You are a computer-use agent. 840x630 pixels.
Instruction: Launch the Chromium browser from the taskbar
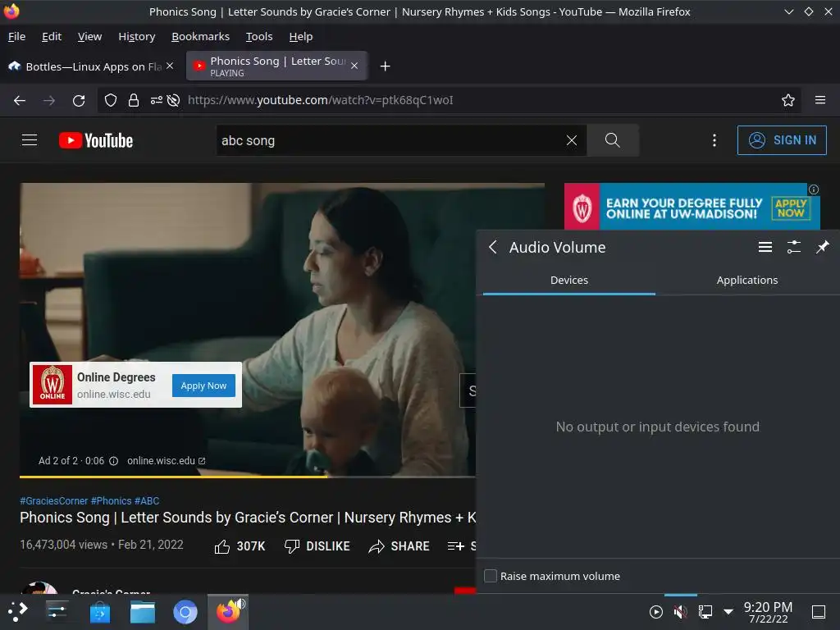tap(185, 611)
